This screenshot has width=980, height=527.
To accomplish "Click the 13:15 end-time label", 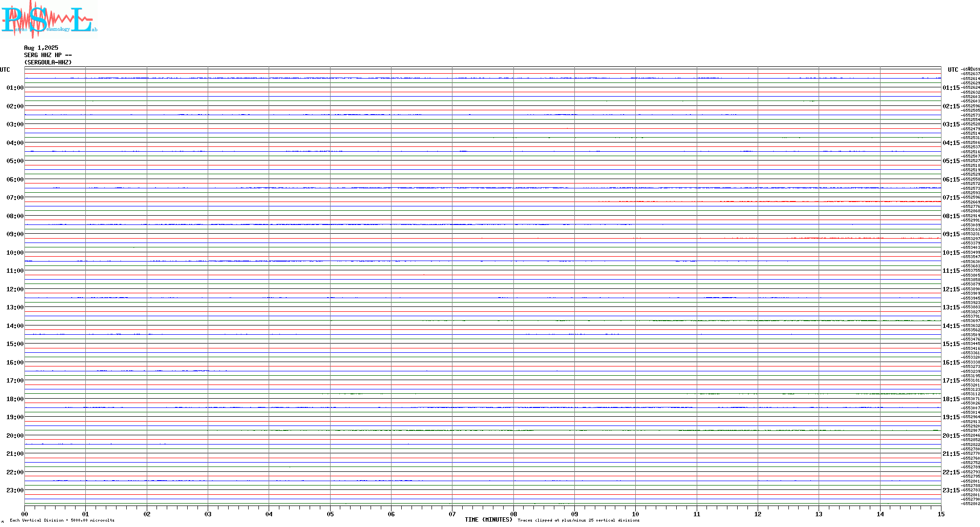I will coord(951,307).
